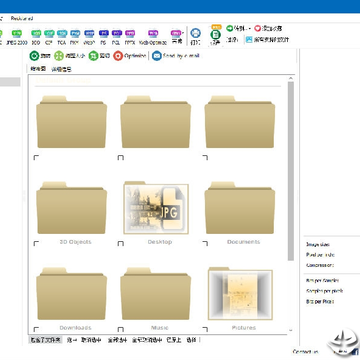Click the 包含子文件夹 include-subfolders button
The height and width of the screenshot is (360, 360).
[45, 340]
